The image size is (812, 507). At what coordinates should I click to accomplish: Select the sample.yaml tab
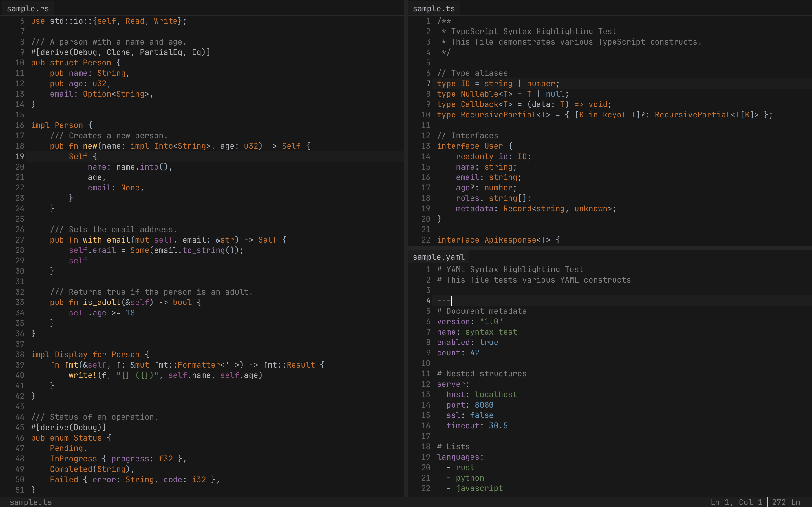pyautogui.click(x=438, y=257)
